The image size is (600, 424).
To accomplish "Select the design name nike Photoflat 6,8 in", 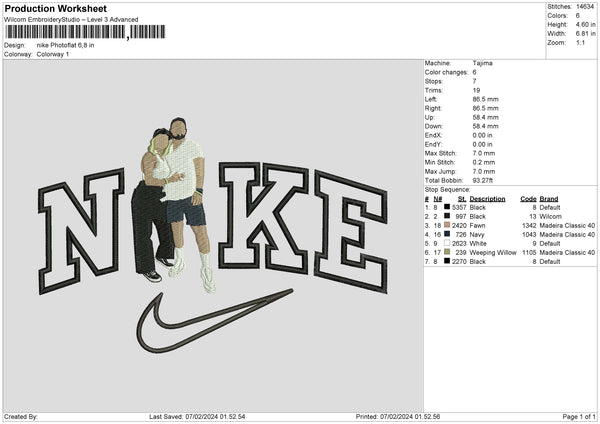I will [65, 45].
